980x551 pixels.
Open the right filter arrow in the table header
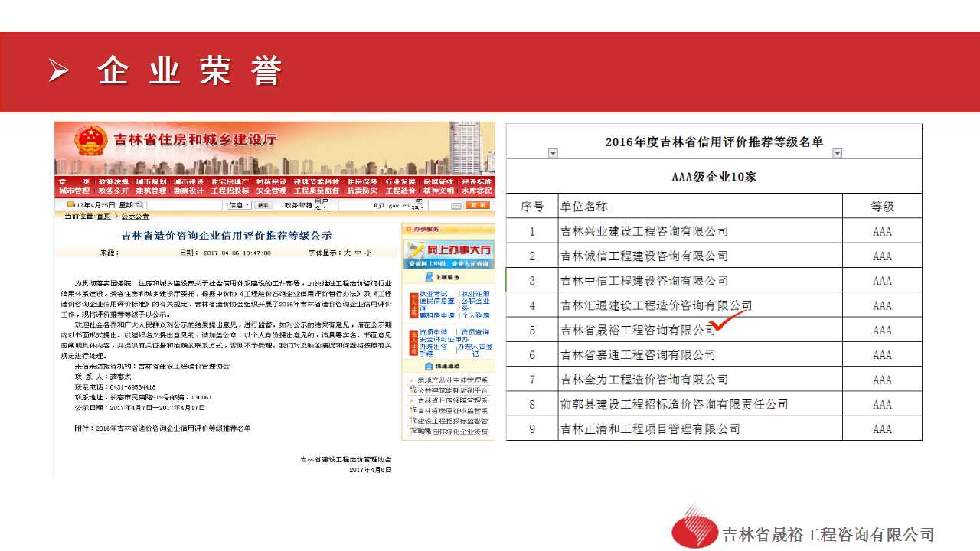coord(837,154)
